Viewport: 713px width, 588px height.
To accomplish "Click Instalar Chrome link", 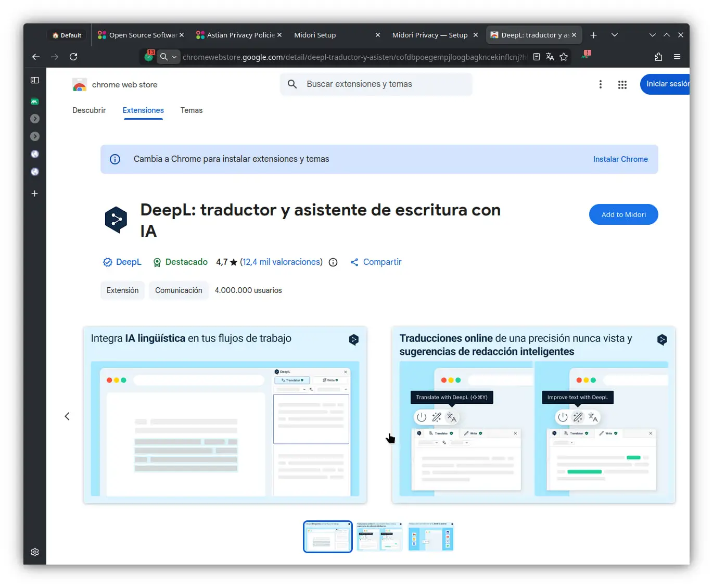I will (620, 159).
